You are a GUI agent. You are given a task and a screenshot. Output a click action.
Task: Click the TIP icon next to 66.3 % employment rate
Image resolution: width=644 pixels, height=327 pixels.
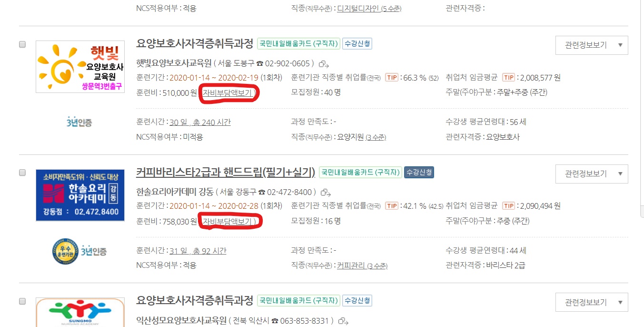[x=392, y=78]
